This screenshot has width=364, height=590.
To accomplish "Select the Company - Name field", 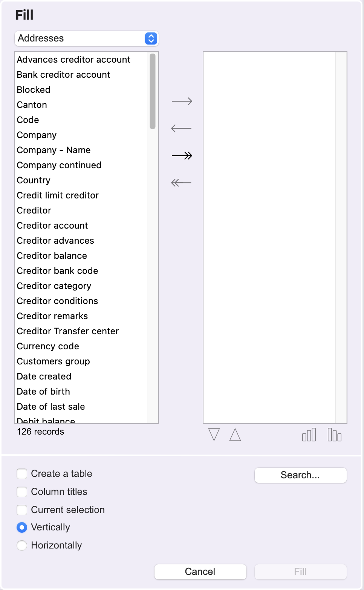I will pos(81,150).
